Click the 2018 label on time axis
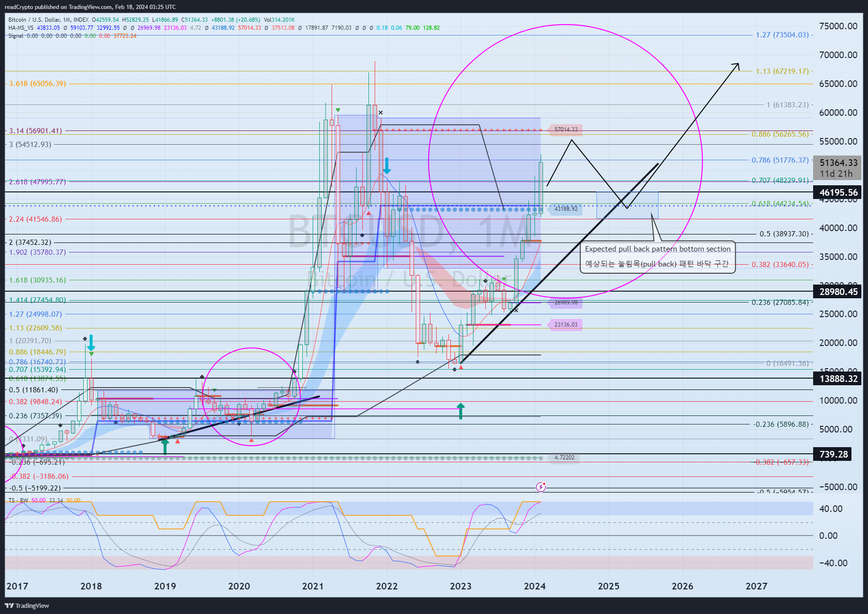This screenshot has width=868, height=614. (91, 587)
